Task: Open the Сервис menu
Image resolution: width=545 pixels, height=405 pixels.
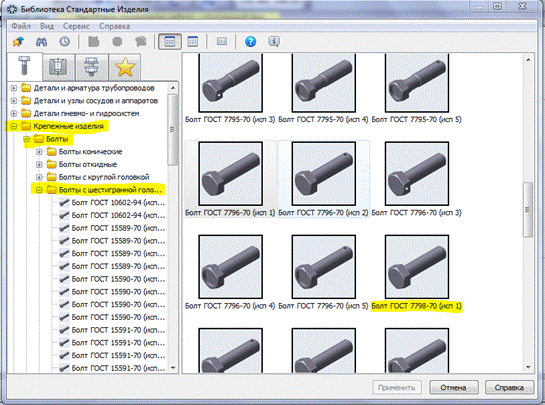Action: [76, 26]
